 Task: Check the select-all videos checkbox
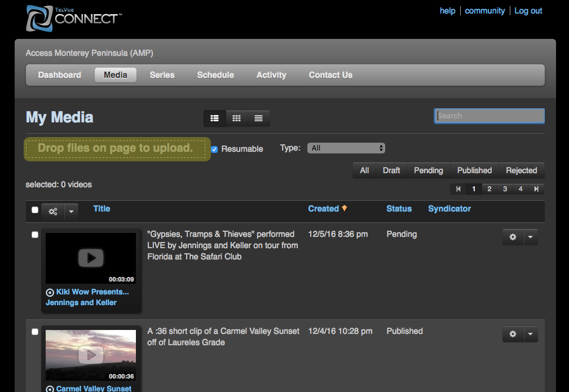35,210
